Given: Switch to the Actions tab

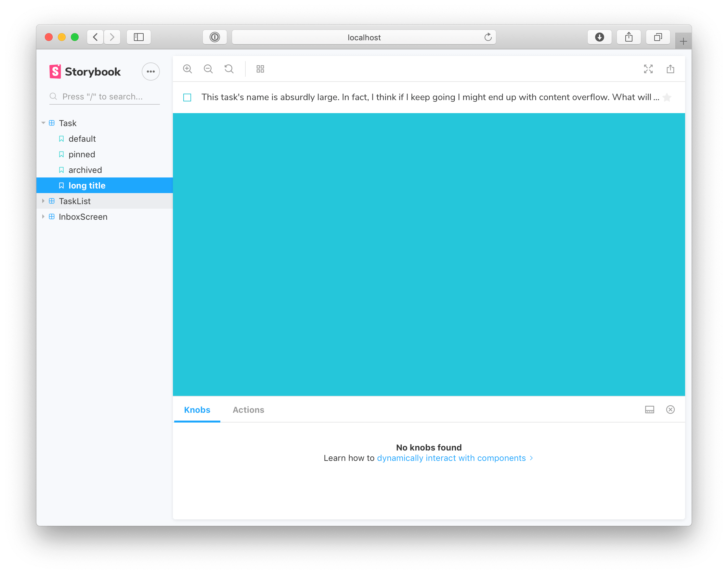Looking at the screenshot, I should 249,410.
